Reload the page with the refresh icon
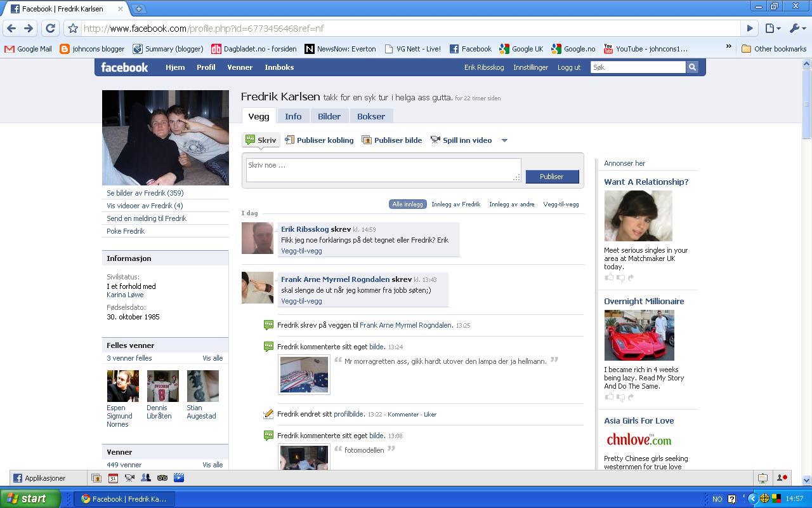This screenshot has height=508, width=812. [50, 29]
